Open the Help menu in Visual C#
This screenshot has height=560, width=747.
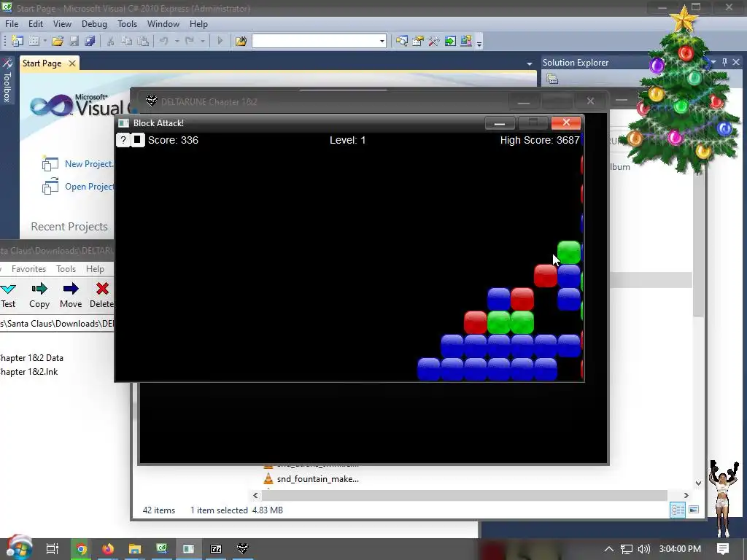click(x=198, y=24)
